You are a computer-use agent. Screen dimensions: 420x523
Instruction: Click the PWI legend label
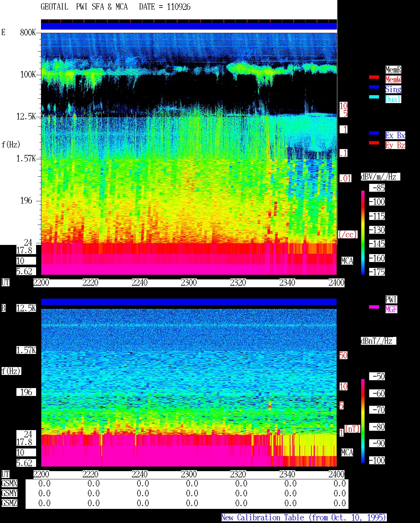tap(391, 299)
